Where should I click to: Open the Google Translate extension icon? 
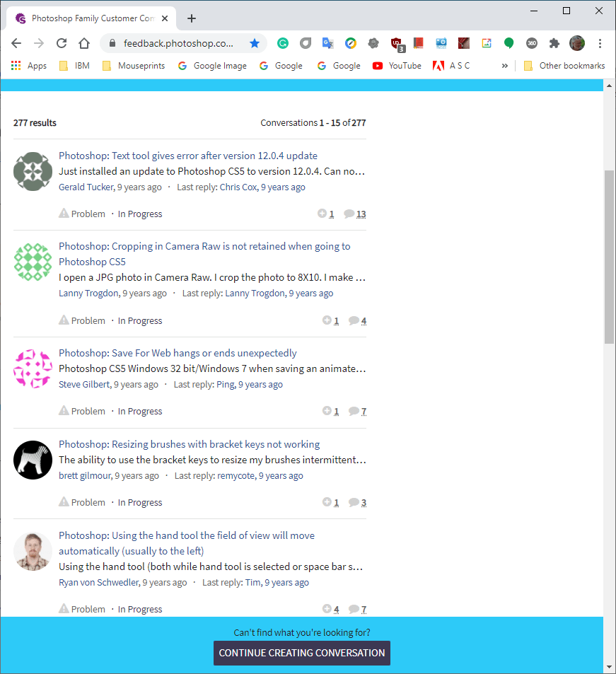[x=328, y=43]
